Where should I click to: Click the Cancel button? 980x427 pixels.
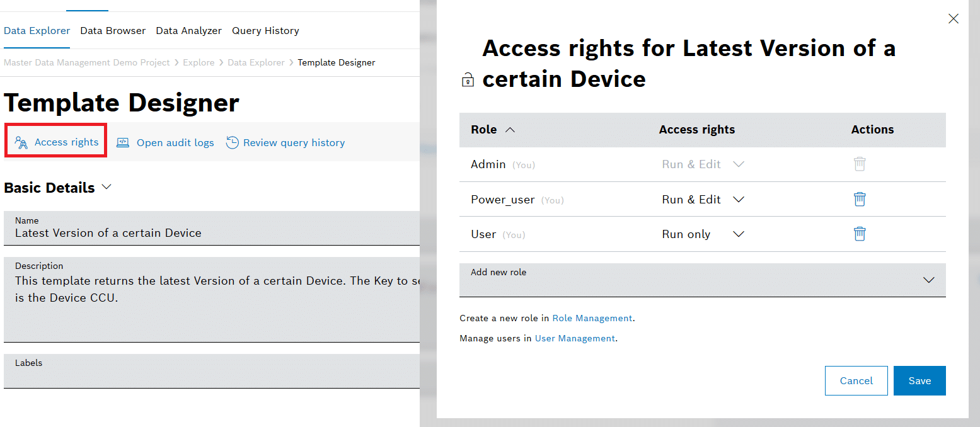coord(856,380)
